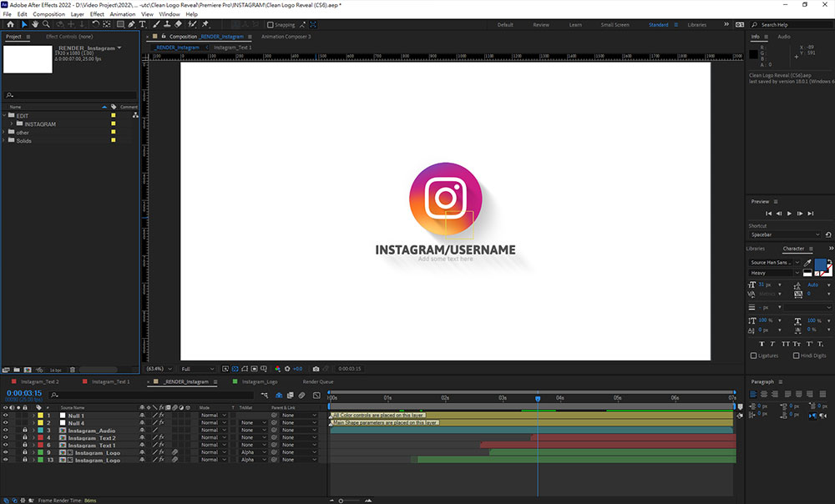
Task: Enable Frame Blending icon in timeline
Action: point(291,396)
